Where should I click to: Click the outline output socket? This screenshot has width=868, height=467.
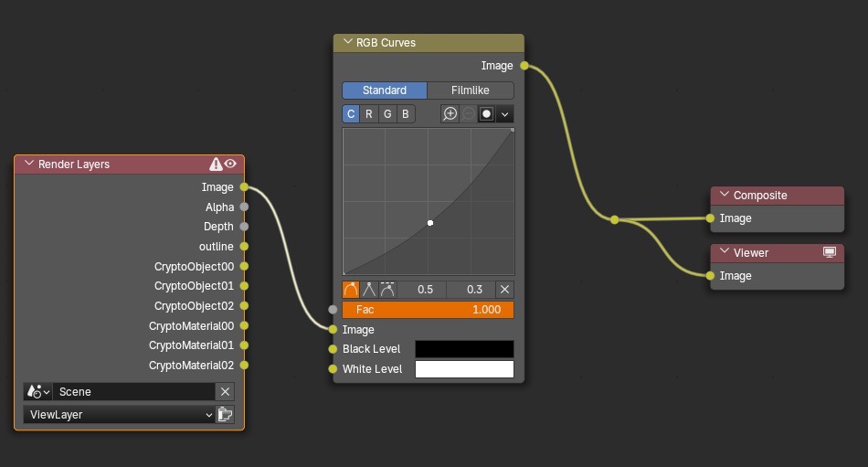point(244,247)
